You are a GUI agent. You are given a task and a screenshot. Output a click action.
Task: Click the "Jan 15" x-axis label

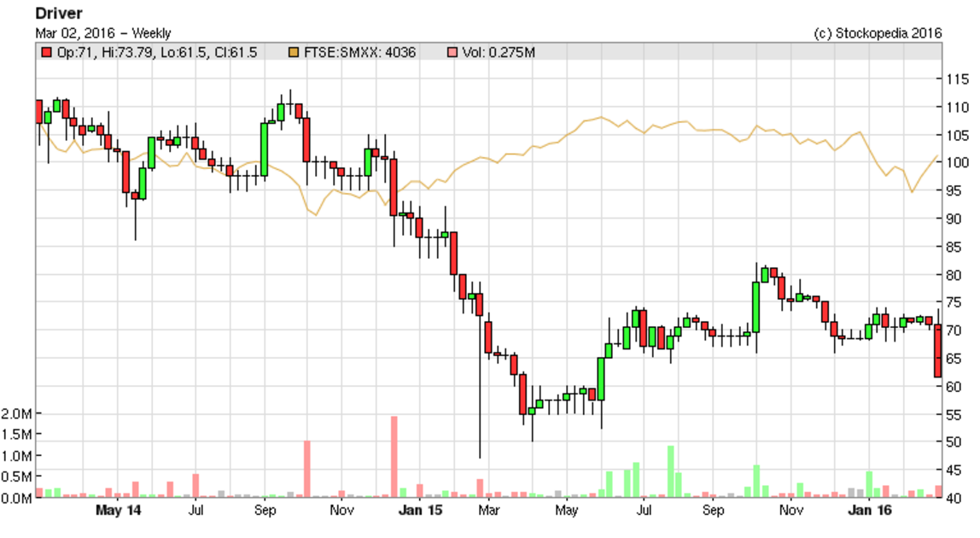coord(420,511)
